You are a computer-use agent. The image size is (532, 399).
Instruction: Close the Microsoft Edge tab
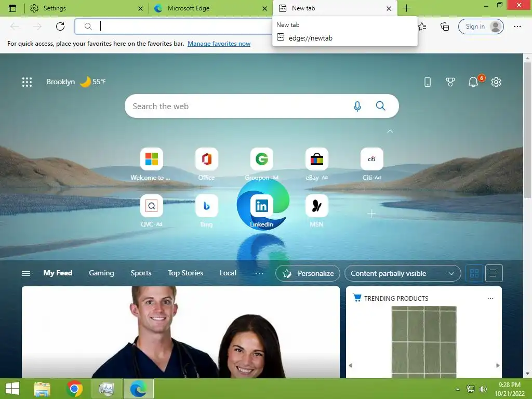coord(264,8)
